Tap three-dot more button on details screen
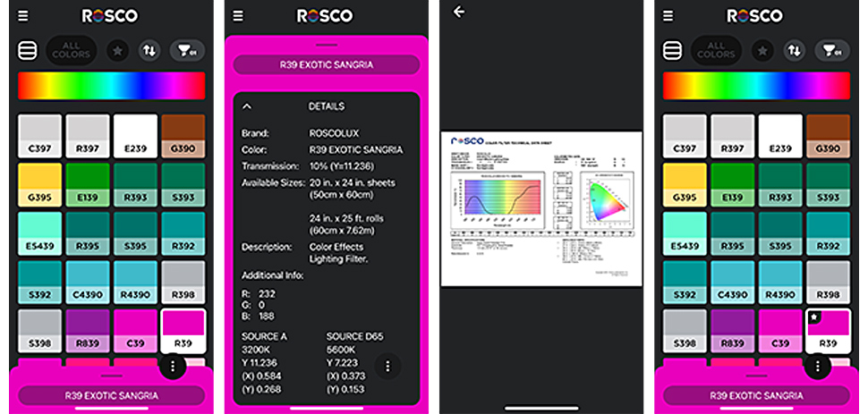This screenshot has width=868, height=414. click(387, 365)
